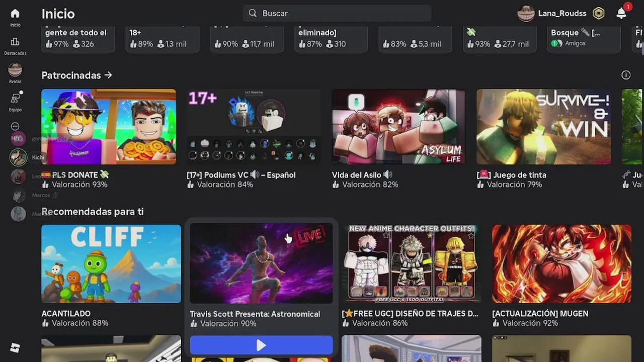Open top card 'eliminado]' with 87%
This screenshot has height=362, width=644.
pyautogui.click(x=331, y=39)
